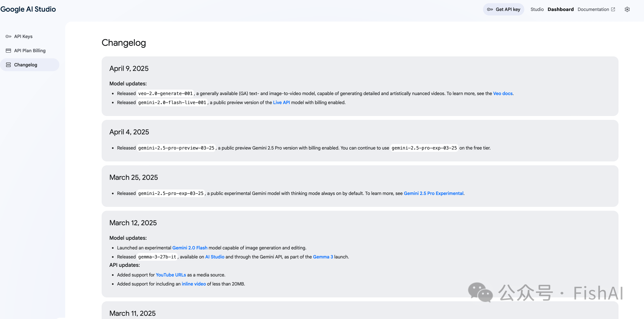Click the veo-2.0-generate-001 code text
Image resolution: width=644 pixels, height=319 pixels.
(x=166, y=93)
